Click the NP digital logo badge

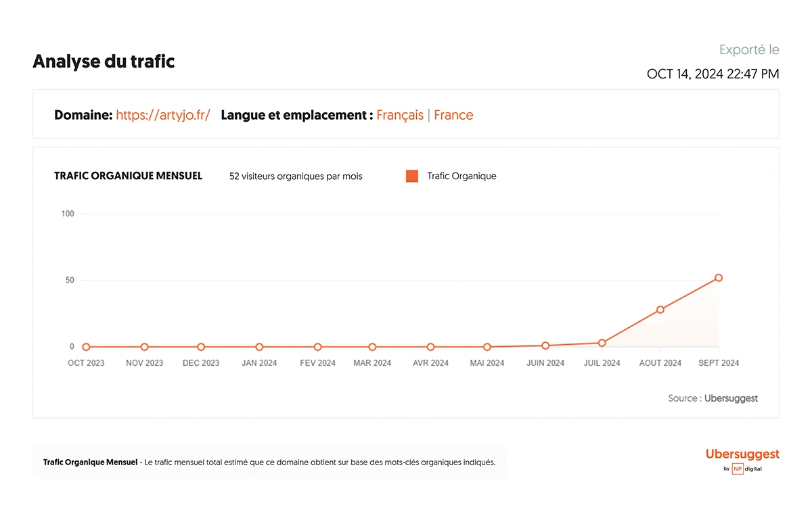click(738, 469)
